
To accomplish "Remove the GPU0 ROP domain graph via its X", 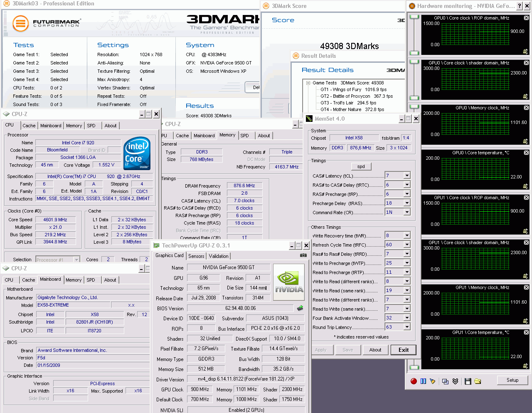I will point(526,18).
